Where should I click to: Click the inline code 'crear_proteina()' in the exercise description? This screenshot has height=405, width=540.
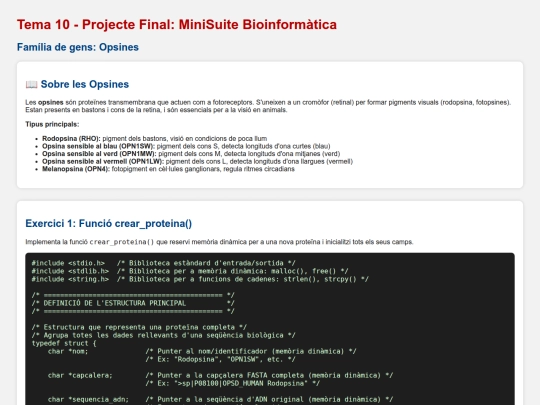[x=122, y=242]
